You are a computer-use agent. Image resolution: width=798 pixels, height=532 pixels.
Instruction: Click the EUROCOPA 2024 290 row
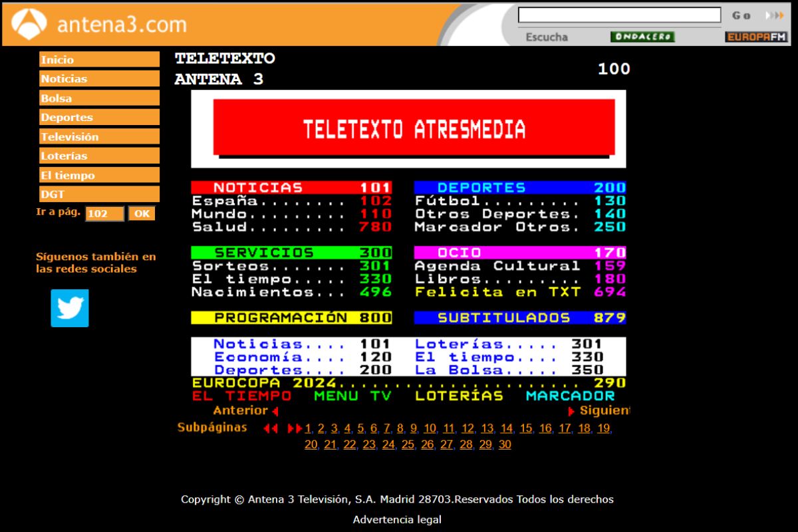[409, 383]
